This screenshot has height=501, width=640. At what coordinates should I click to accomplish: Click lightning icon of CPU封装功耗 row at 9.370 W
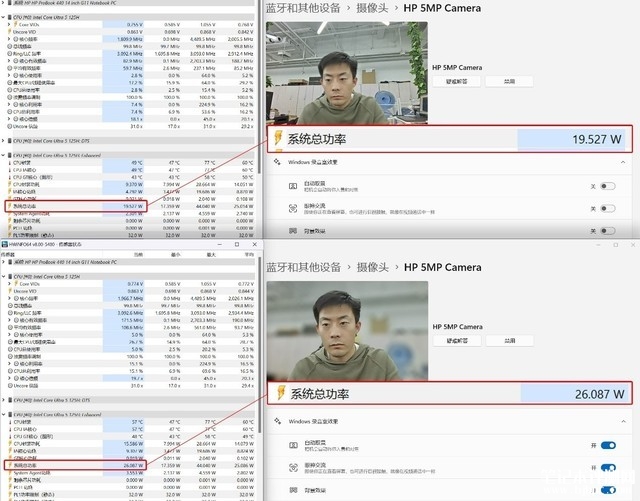pyautogui.click(x=10, y=185)
